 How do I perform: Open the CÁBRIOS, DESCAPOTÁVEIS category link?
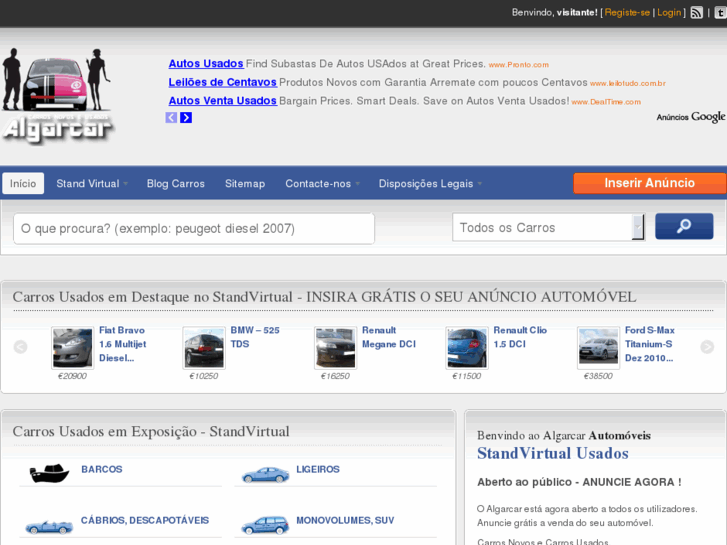pyautogui.click(x=145, y=520)
